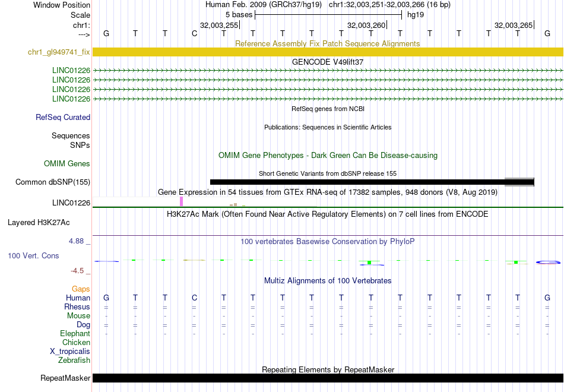Click the OMIM Genes label
The image size is (564, 392).
pos(67,164)
